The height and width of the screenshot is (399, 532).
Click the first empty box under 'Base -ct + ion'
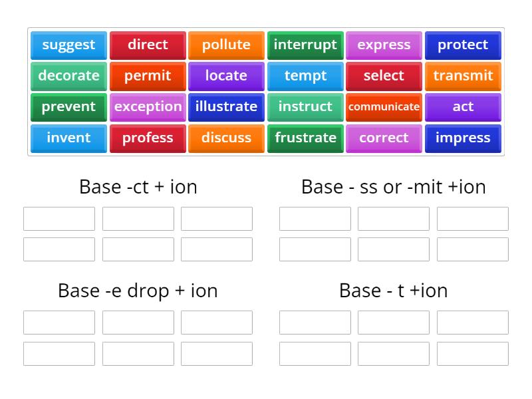[x=59, y=218]
